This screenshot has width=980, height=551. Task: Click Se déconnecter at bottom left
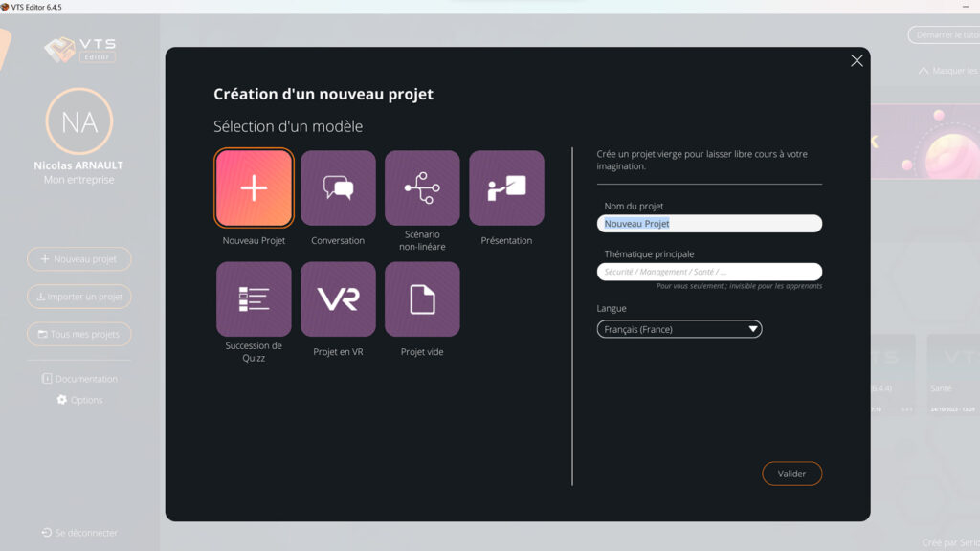click(x=79, y=533)
